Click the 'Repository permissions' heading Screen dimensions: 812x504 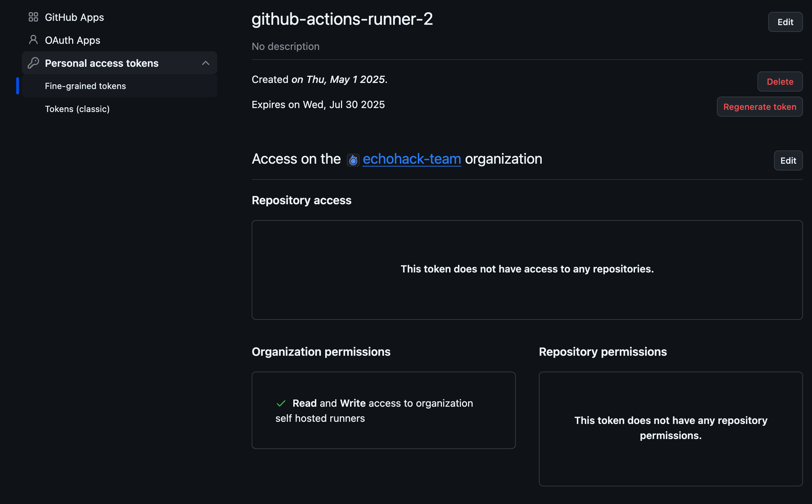[603, 352]
